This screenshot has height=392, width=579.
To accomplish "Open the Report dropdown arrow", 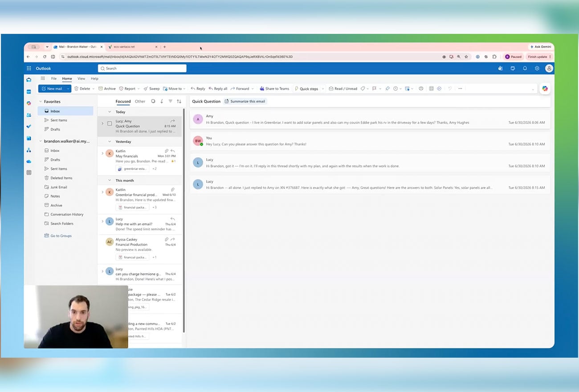I will click(139, 89).
